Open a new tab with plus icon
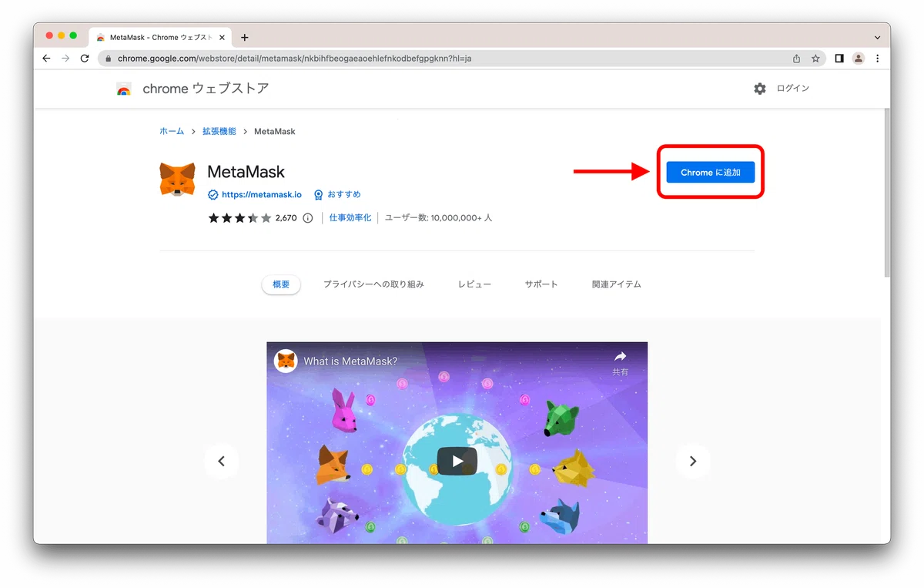924x588 pixels. [245, 37]
